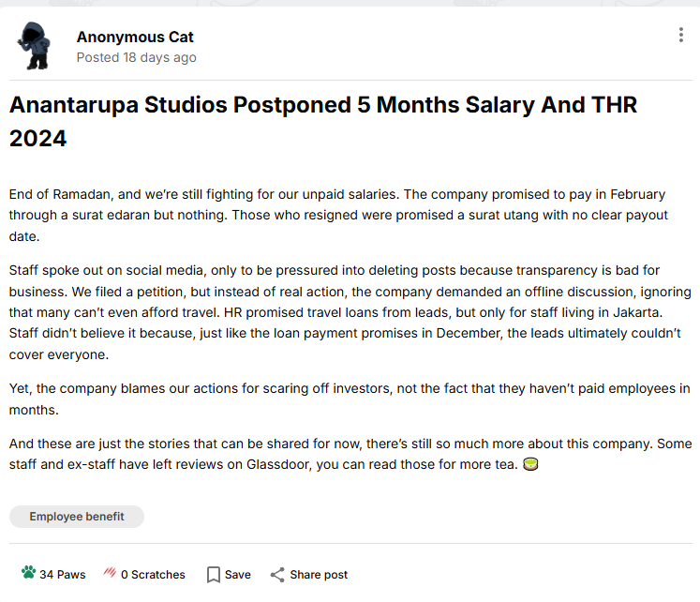Tap the red scratch marks icon
This screenshot has width=700, height=602.
110,572
